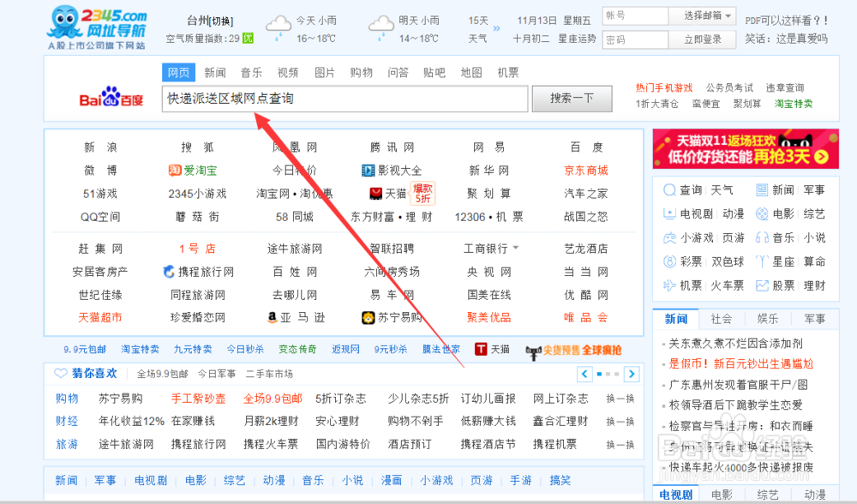Open 漫画 in the bottom category bar
The image size is (857, 504).
click(x=392, y=481)
